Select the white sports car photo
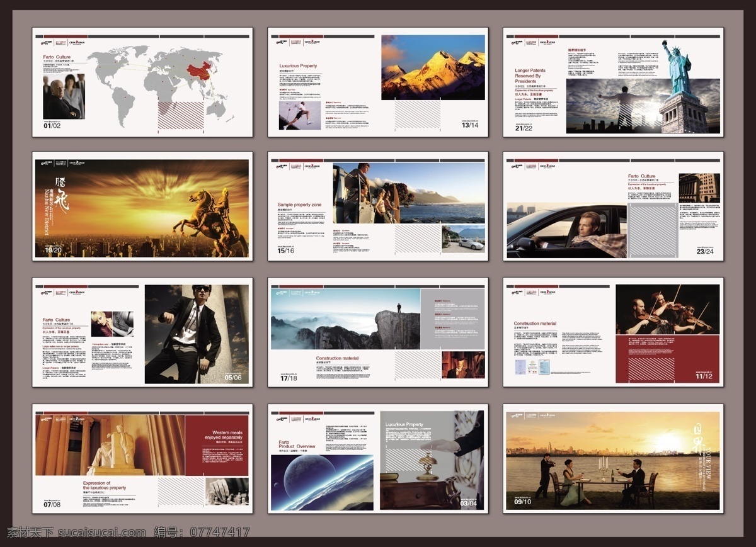The height and width of the screenshot is (547, 756). pos(463,239)
